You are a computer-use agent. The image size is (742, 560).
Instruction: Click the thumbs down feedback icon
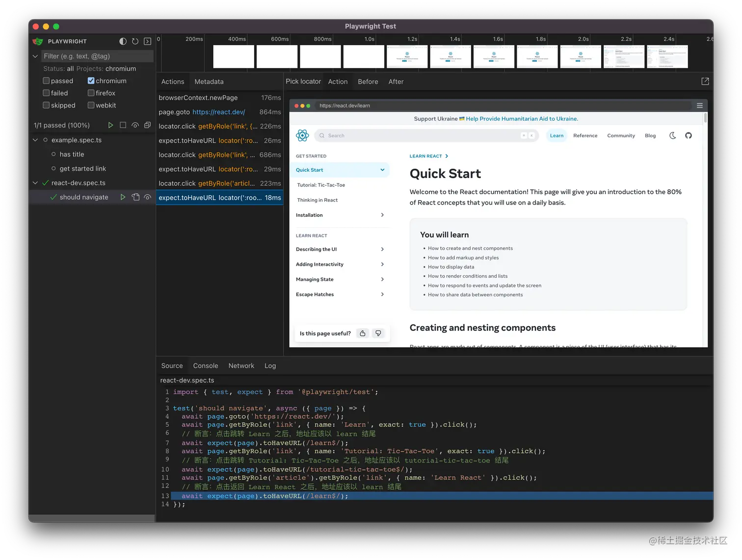[378, 333]
